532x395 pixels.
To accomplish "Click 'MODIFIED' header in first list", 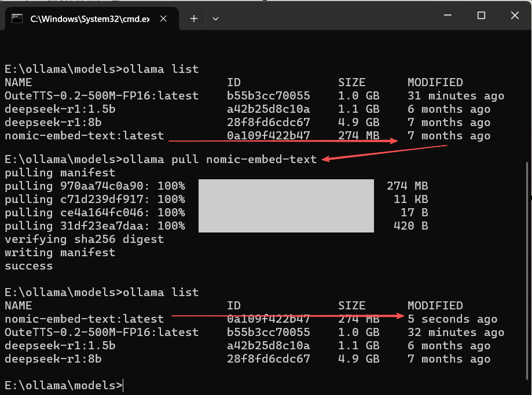I will (x=435, y=82).
